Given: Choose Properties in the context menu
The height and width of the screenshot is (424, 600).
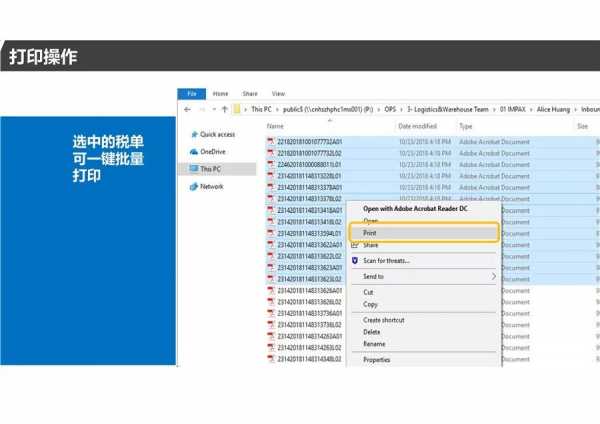Looking at the screenshot, I should point(377,360).
